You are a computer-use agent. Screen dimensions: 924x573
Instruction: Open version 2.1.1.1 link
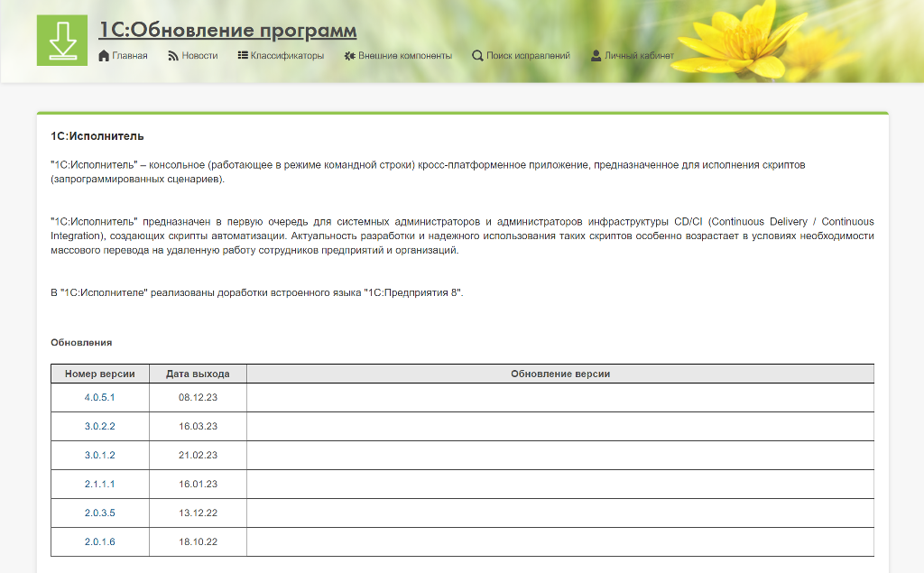(100, 485)
